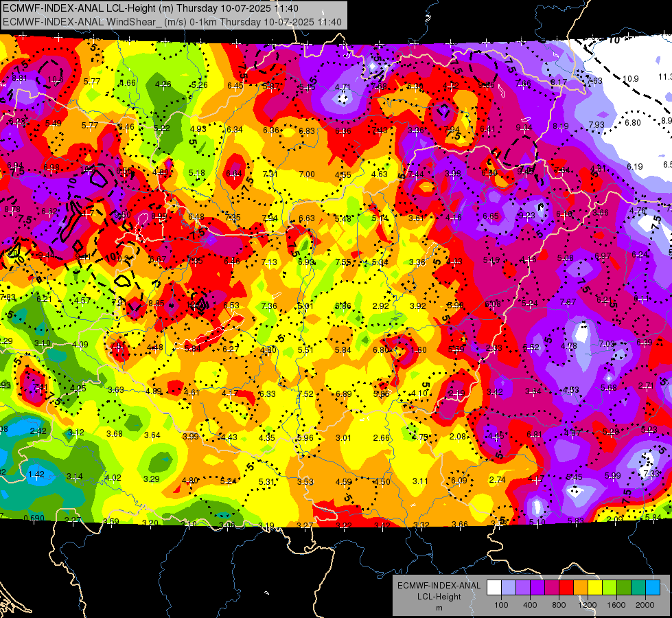Click the 5.18 grid value
The height and width of the screenshot is (618, 672).
click(x=197, y=173)
